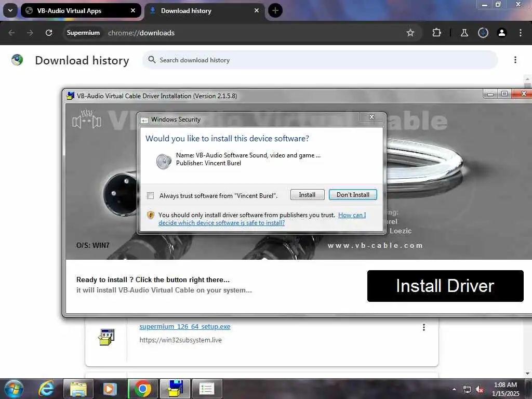This screenshot has width=532, height=399.
Task: Click the big Install Driver button
Action: [445, 286]
